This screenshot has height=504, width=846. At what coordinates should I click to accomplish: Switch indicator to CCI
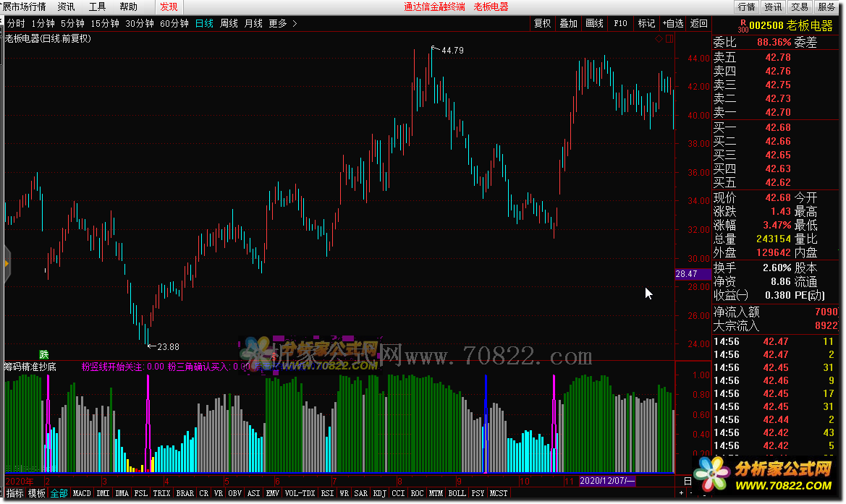[398, 493]
